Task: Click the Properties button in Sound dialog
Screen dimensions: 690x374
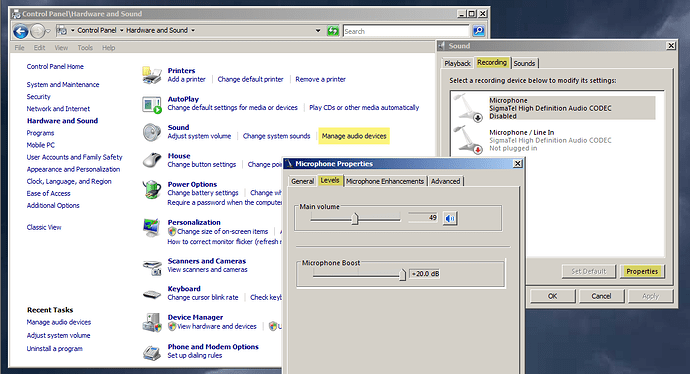Action: [x=642, y=271]
